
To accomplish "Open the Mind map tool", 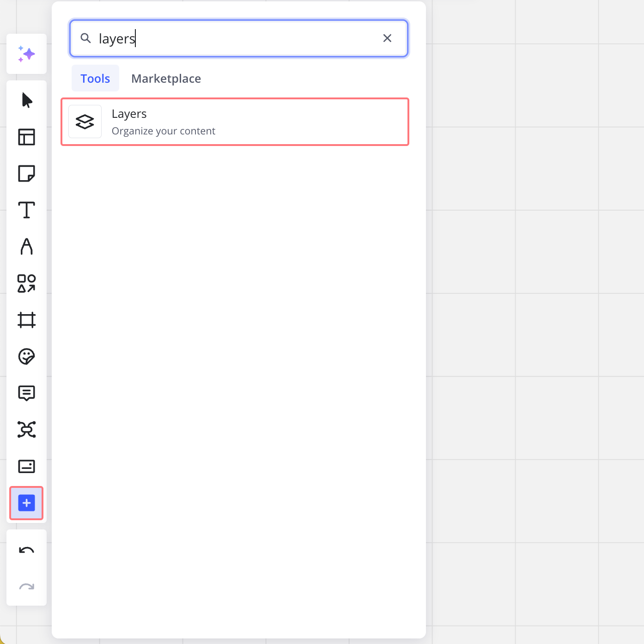I will tap(26, 430).
